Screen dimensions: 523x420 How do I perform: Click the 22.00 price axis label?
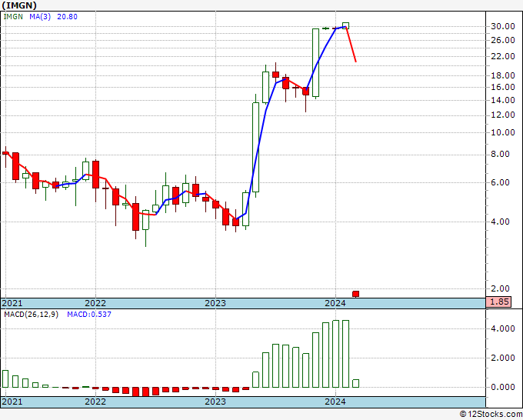[503, 56]
